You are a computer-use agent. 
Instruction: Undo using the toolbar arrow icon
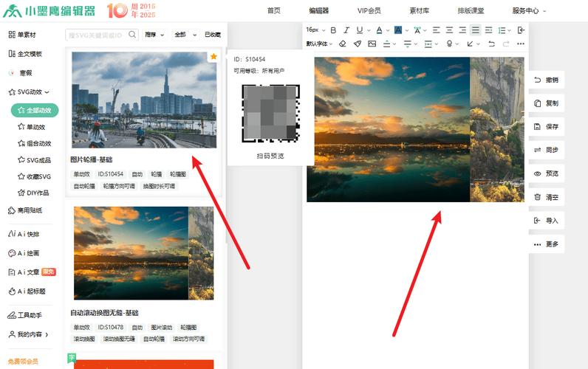coord(491,44)
